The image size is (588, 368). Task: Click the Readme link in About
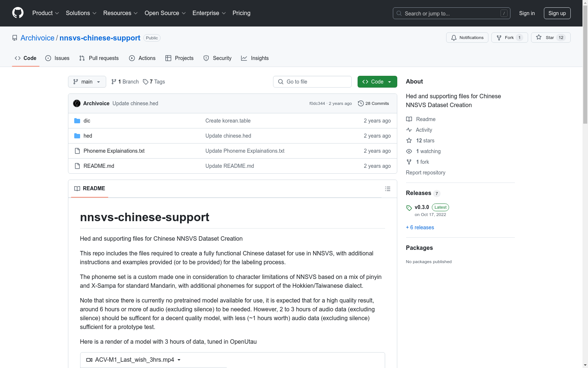point(421,119)
